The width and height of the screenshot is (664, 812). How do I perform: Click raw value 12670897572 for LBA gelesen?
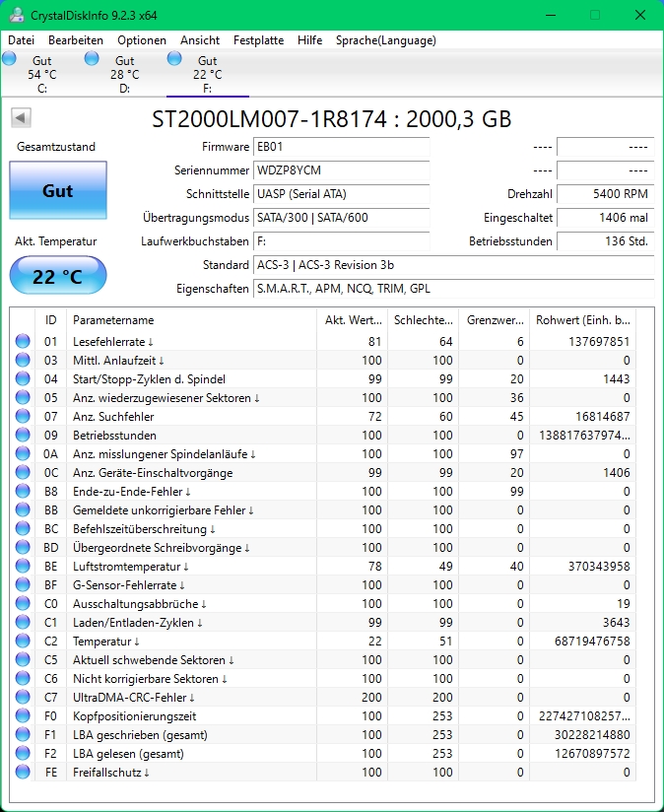pyautogui.click(x=592, y=754)
